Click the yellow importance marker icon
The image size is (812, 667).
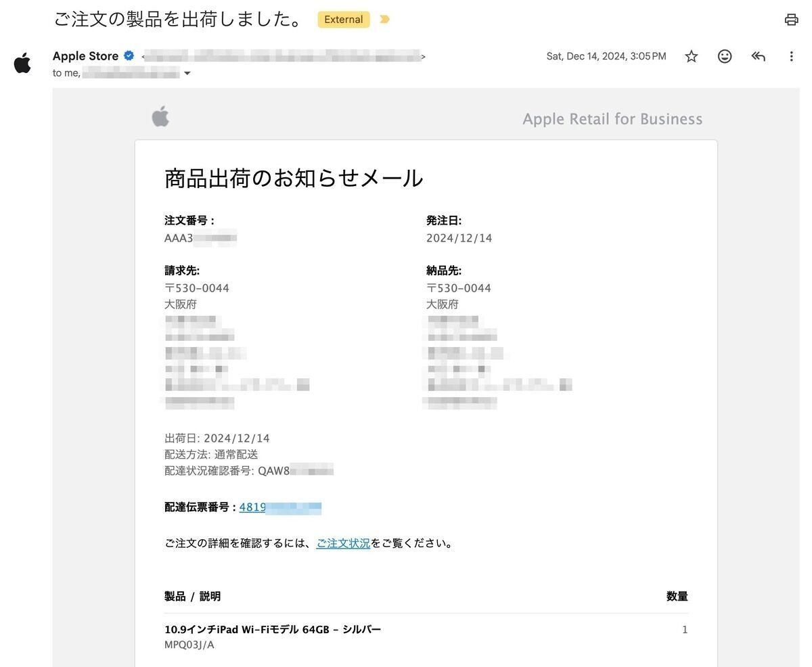(x=384, y=20)
